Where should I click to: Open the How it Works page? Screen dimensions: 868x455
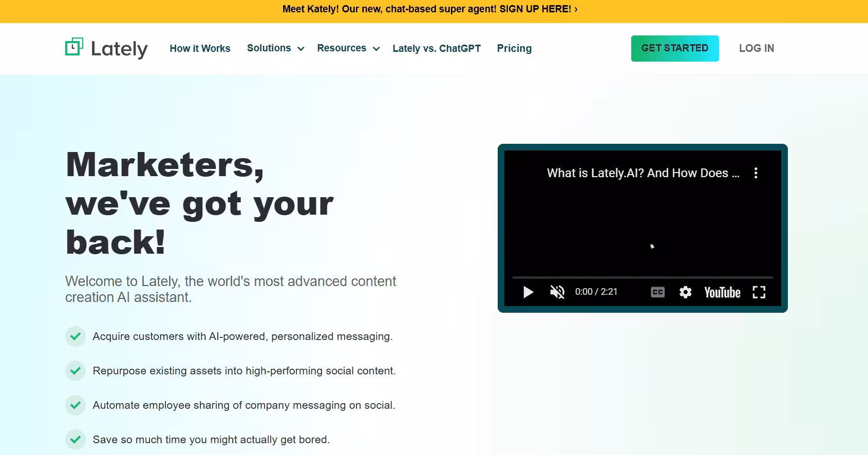click(x=200, y=48)
